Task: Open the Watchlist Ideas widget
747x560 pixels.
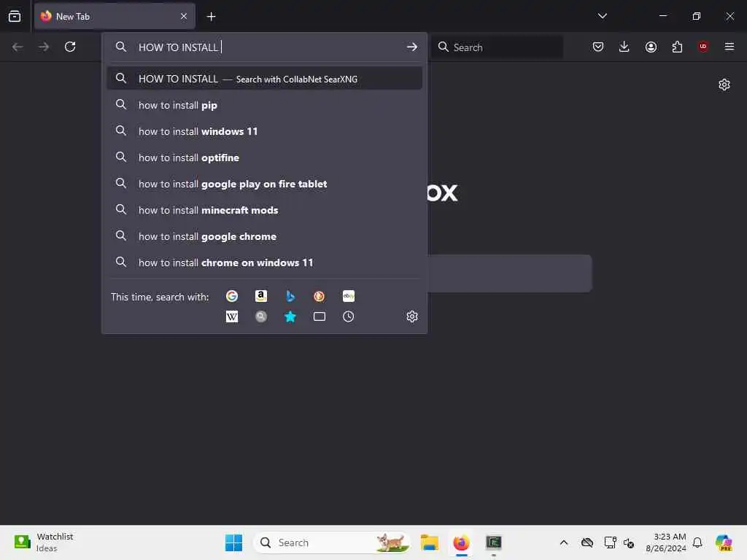Action: coord(44,542)
